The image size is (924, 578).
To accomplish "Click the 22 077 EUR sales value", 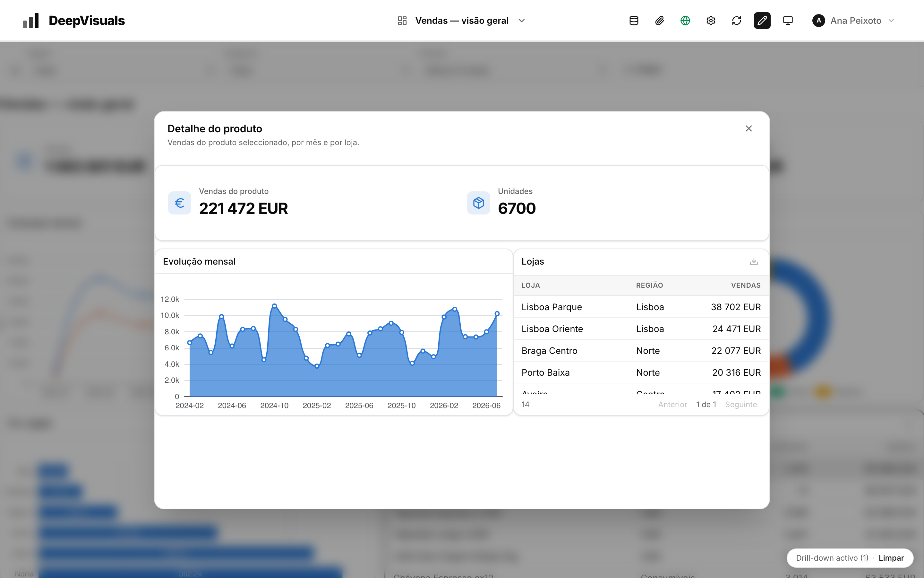I will click(x=736, y=351).
